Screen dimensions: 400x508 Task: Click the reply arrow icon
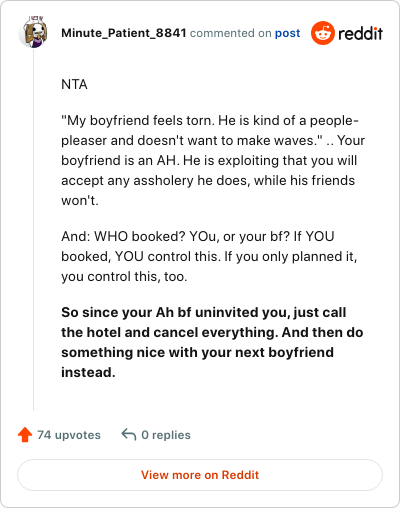pos(129,435)
